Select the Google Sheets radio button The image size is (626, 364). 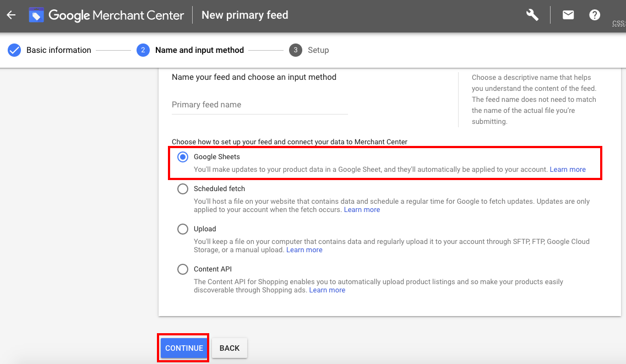183,157
